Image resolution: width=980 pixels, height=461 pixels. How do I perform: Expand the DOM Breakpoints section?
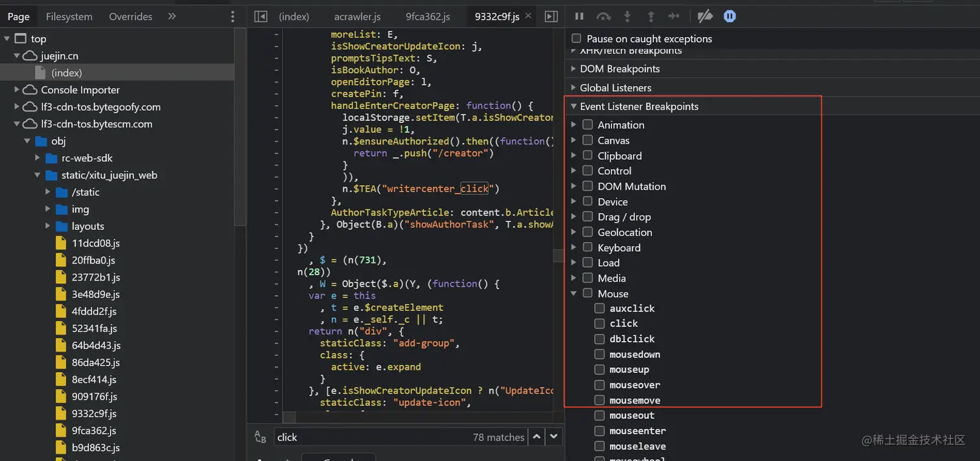tap(574, 69)
